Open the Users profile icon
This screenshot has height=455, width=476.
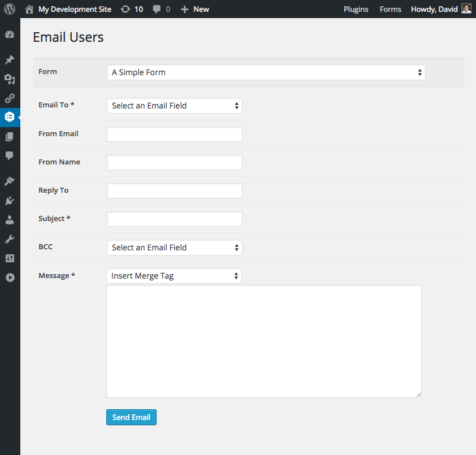[10, 219]
